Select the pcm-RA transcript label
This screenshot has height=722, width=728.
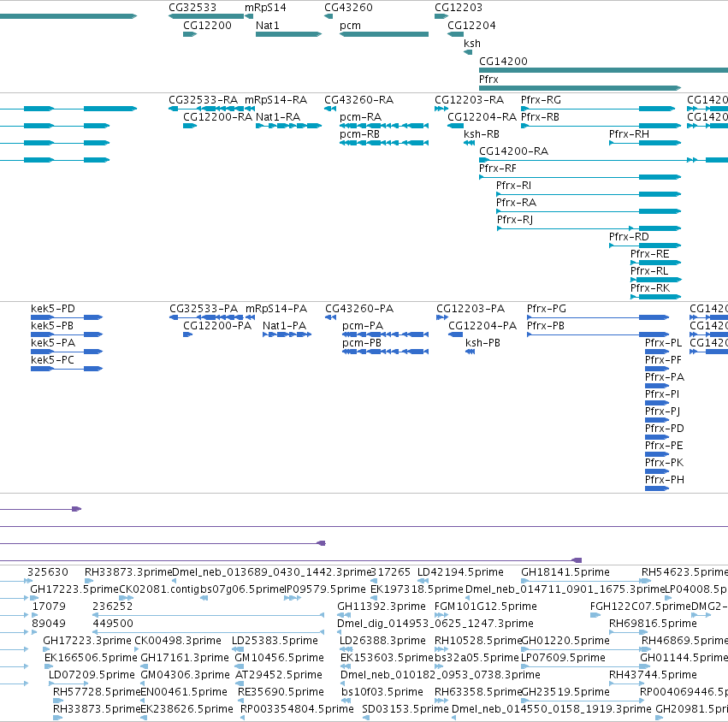pos(360,117)
